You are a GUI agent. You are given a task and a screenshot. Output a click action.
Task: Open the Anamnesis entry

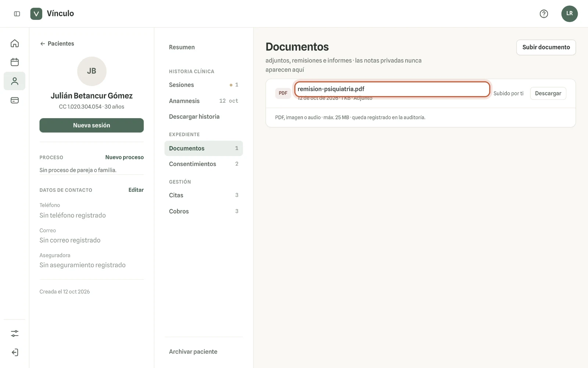(204, 101)
